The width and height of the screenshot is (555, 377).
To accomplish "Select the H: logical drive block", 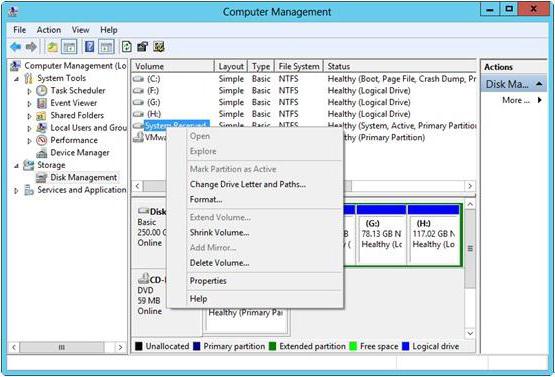I will [x=434, y=235].
